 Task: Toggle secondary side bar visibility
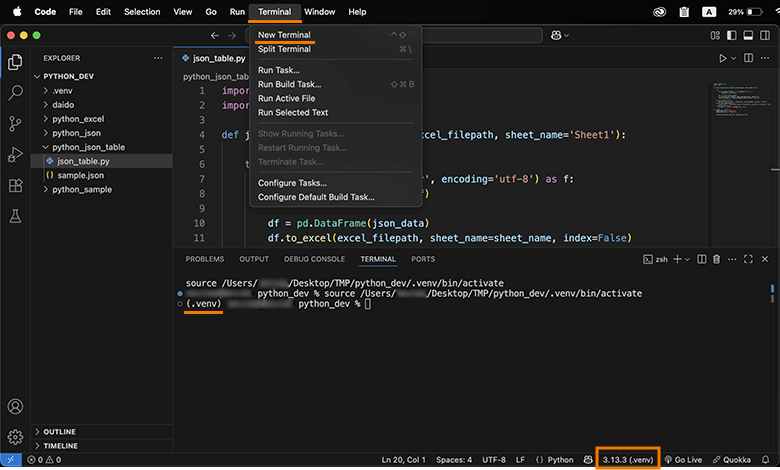coord(765,35)
